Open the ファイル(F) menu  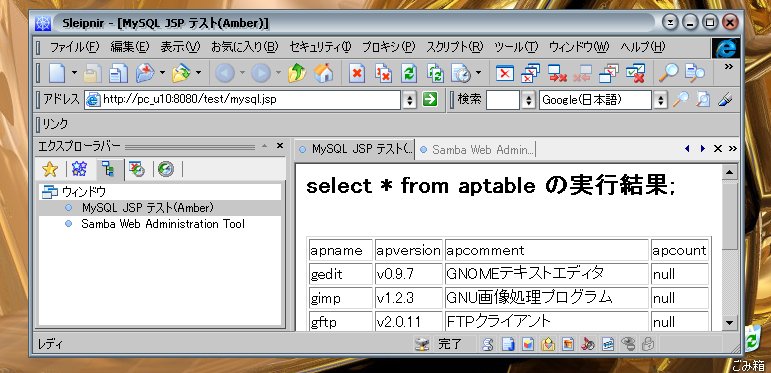click(74, 47)
